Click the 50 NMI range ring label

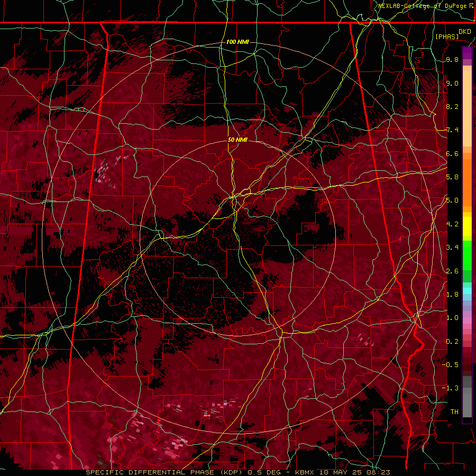coord(237,140)
